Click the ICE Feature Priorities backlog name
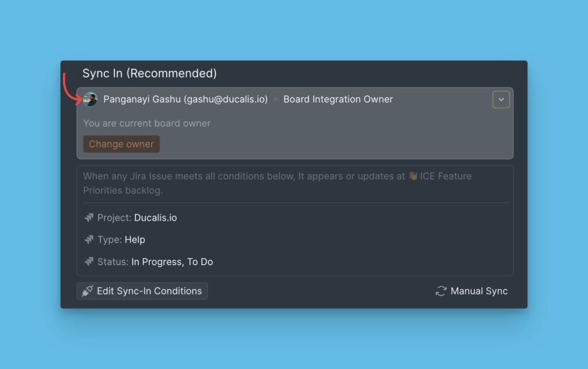The width and height of the screenshot is (588, 369). [x=446, y=176]
